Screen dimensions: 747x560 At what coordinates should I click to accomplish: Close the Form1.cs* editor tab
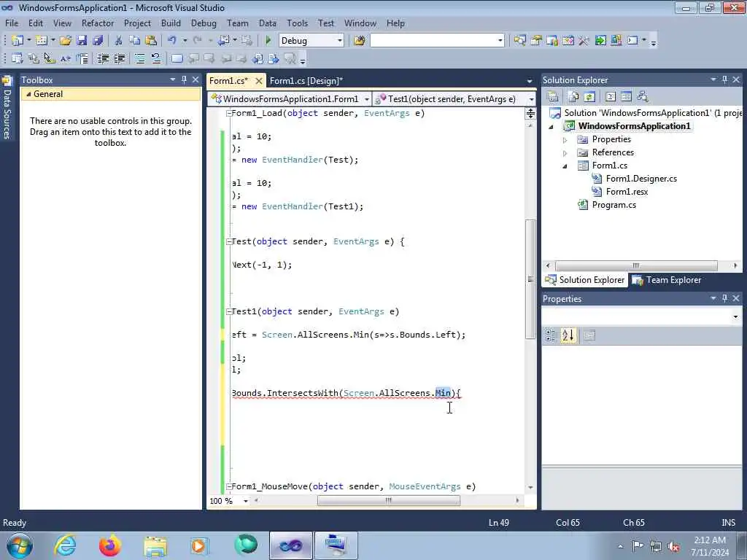click(x=259, y=81)
